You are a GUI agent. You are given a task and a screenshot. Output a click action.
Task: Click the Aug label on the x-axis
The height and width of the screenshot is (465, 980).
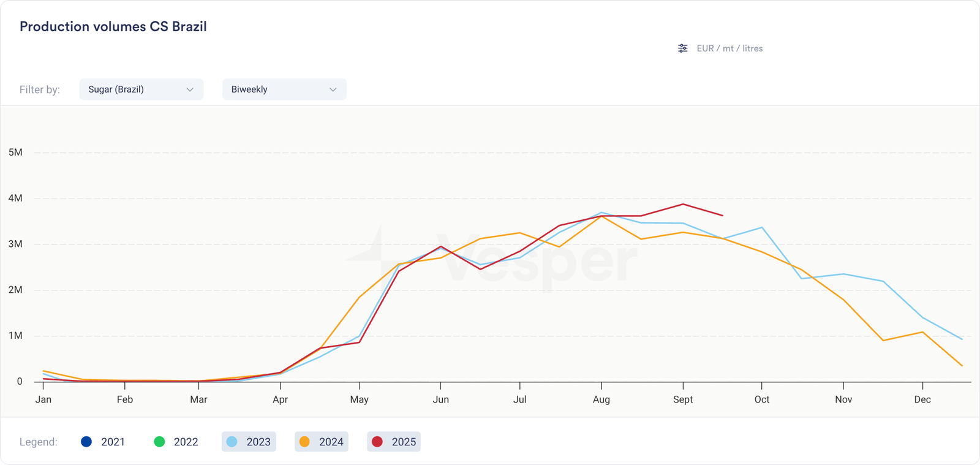click(601, 399)
